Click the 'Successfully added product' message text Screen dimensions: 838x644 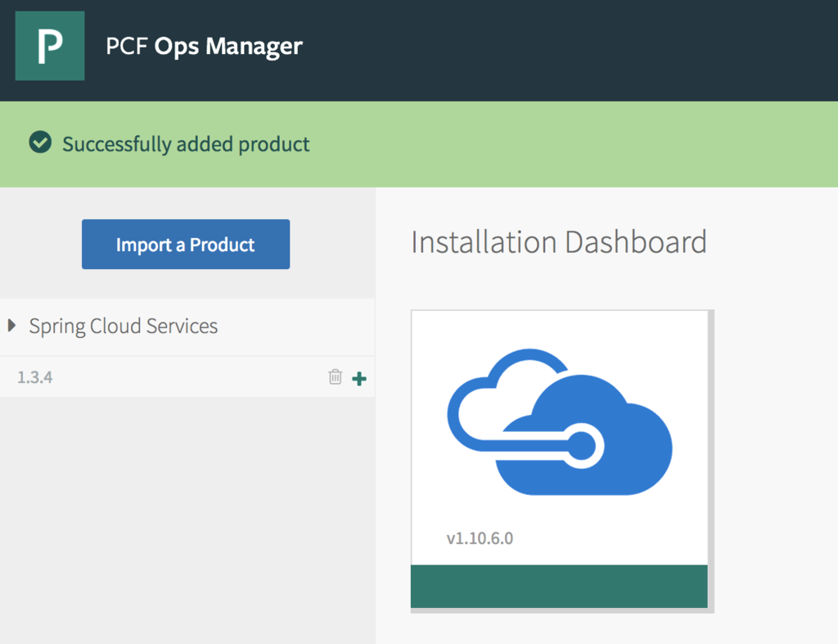[x=186, y=145]
